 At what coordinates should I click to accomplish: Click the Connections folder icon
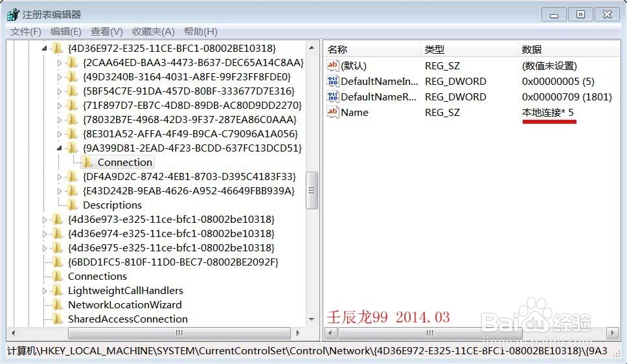(58, 277)
